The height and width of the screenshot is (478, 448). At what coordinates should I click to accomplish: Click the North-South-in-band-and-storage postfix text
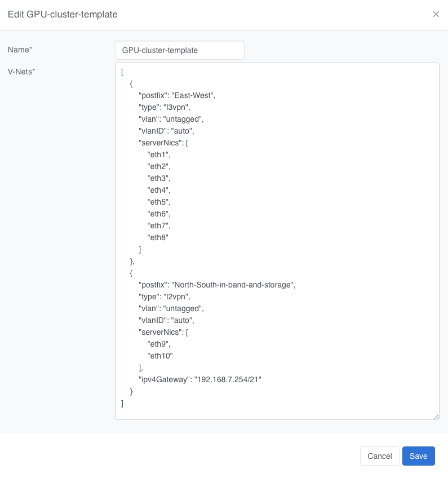pos(217,285)
